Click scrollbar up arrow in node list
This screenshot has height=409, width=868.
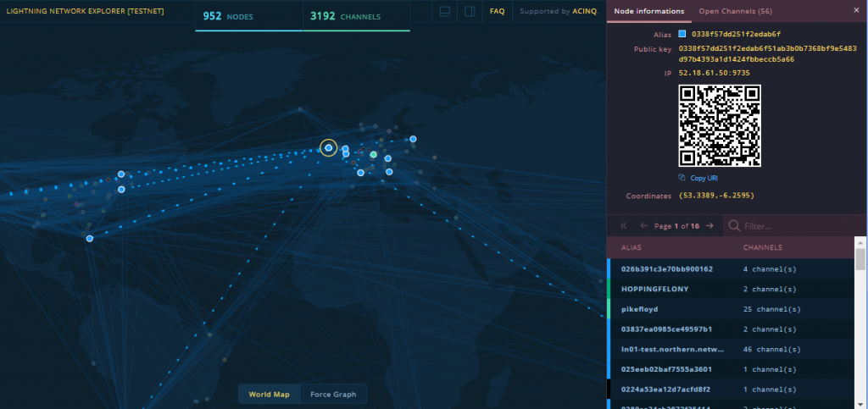pyautogui.click(x=860, y=241)
